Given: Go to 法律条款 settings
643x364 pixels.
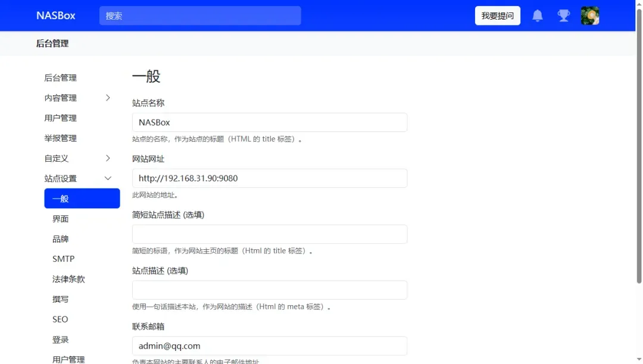Looking at the screenshot, I should click(68, 279).
